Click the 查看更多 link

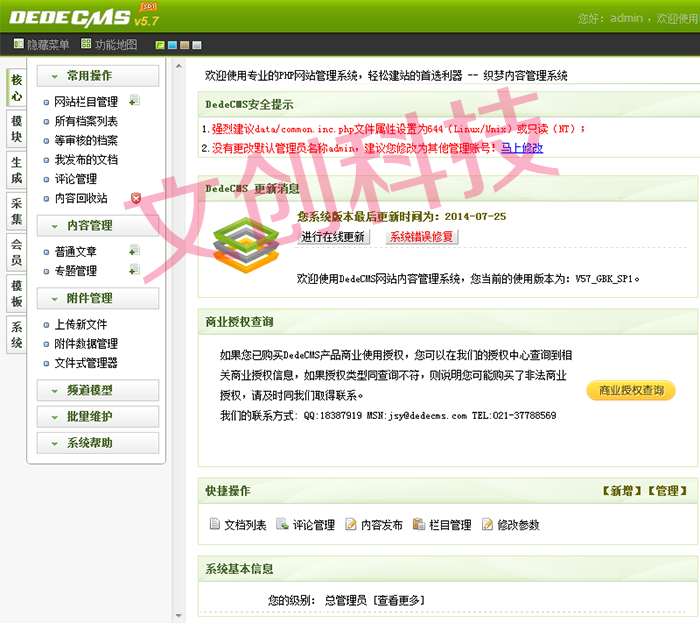[399, 600]
